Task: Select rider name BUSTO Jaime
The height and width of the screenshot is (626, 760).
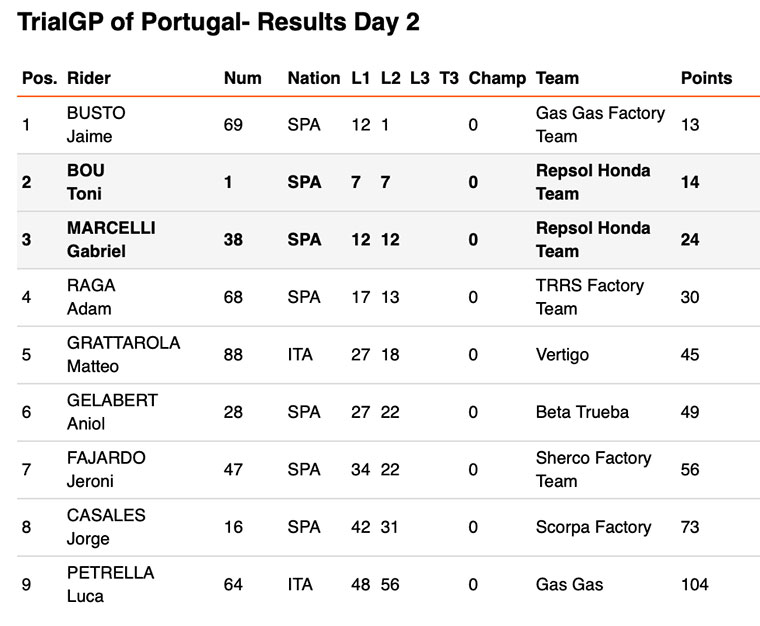Action: pos(95,125)
